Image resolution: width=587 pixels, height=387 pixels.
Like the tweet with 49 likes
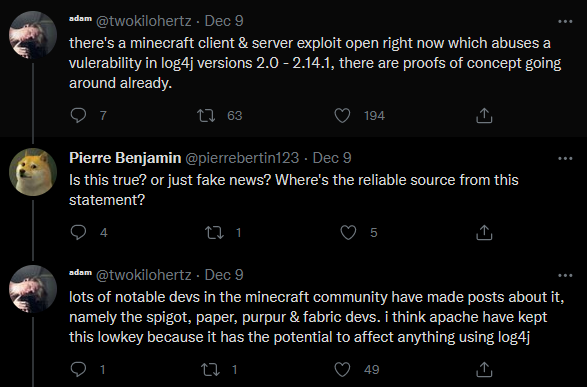pos(342,369)
